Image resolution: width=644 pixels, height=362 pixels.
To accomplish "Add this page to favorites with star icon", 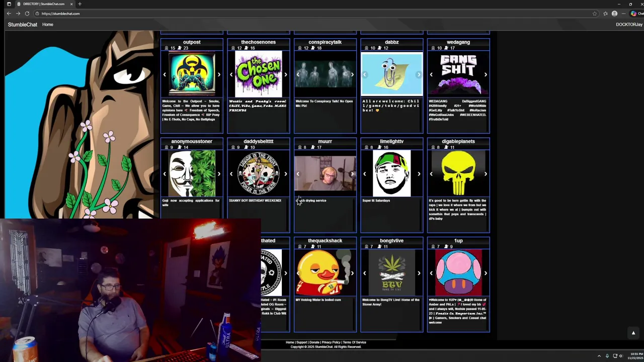I will click(x=595, y=14).
